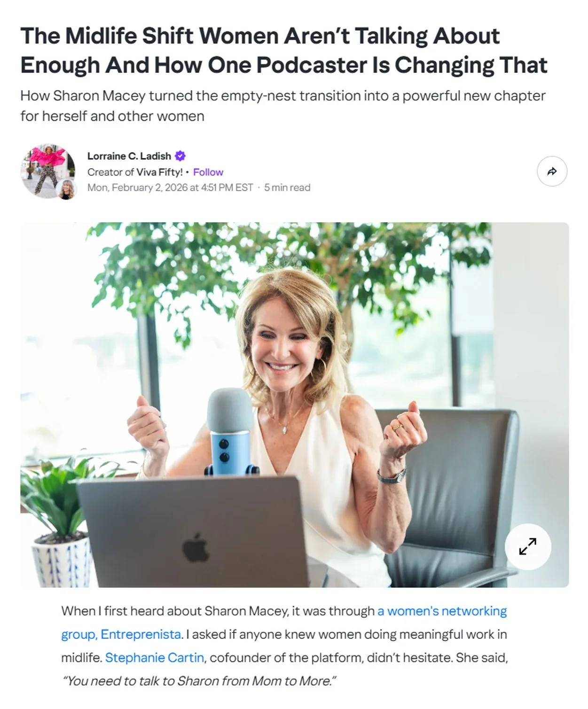Click the photo of Sharon Macey
Screen dimensions: 588x709
coord(295,405)
